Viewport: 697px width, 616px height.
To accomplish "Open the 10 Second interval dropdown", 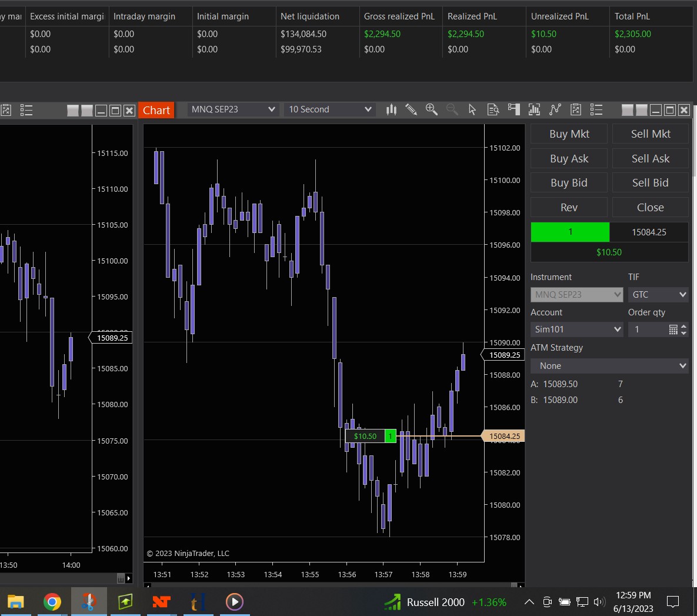I will (x=329, y=109).
